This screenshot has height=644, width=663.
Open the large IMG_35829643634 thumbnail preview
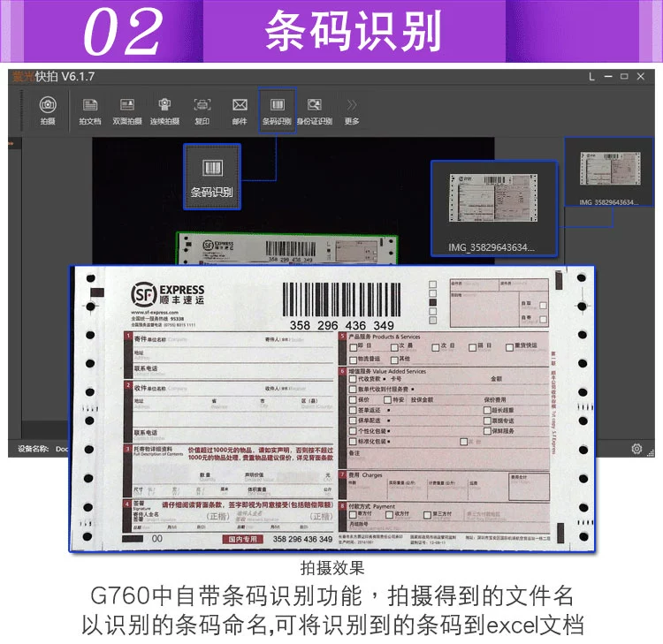point(494,208)
